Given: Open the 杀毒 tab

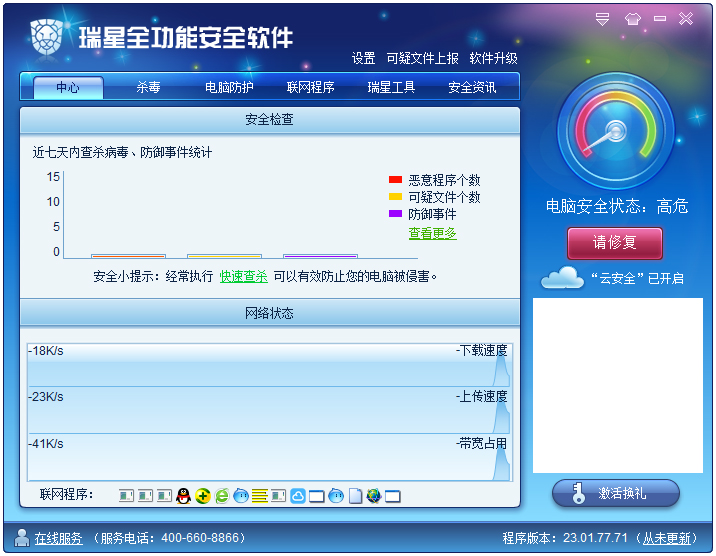Looking at the screenshot, I should [148, 87].
